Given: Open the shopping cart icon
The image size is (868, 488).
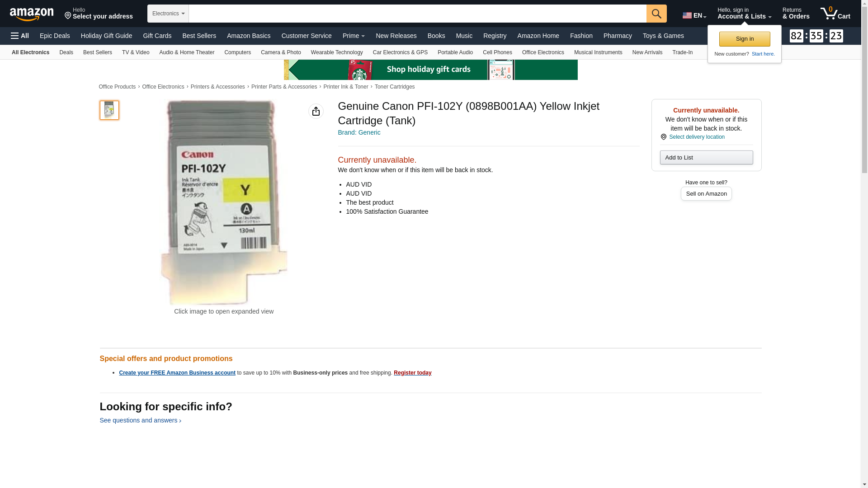Looking at the screenshot, I should tap(835, 14).
